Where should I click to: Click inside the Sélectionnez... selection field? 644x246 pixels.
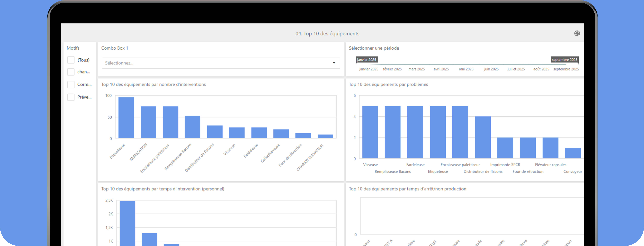(x=200, y=63)
